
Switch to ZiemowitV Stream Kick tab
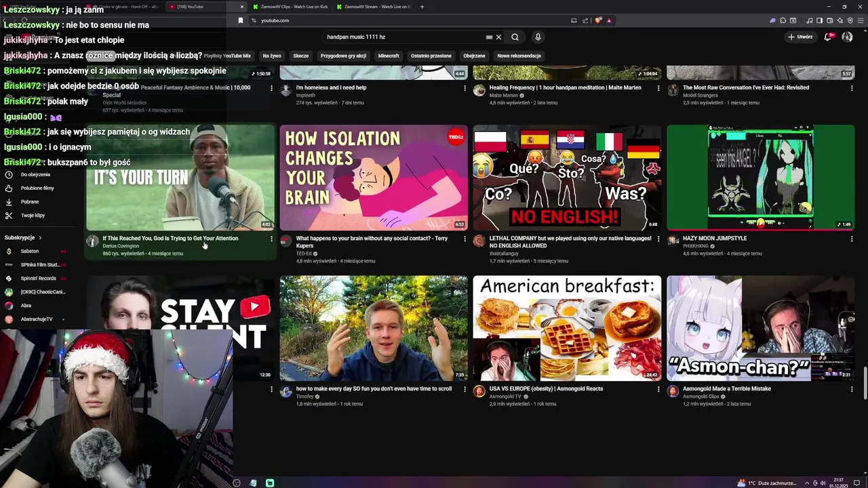(374, 7)
